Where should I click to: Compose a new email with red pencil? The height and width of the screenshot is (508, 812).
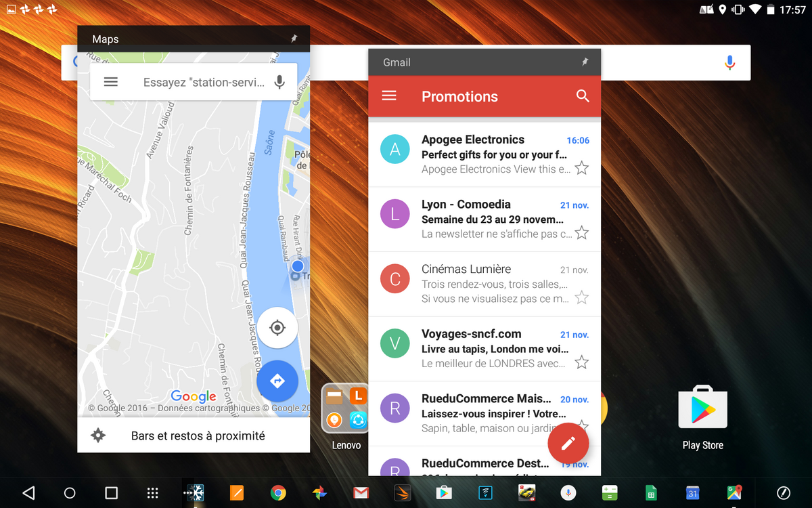coord(568,443)
